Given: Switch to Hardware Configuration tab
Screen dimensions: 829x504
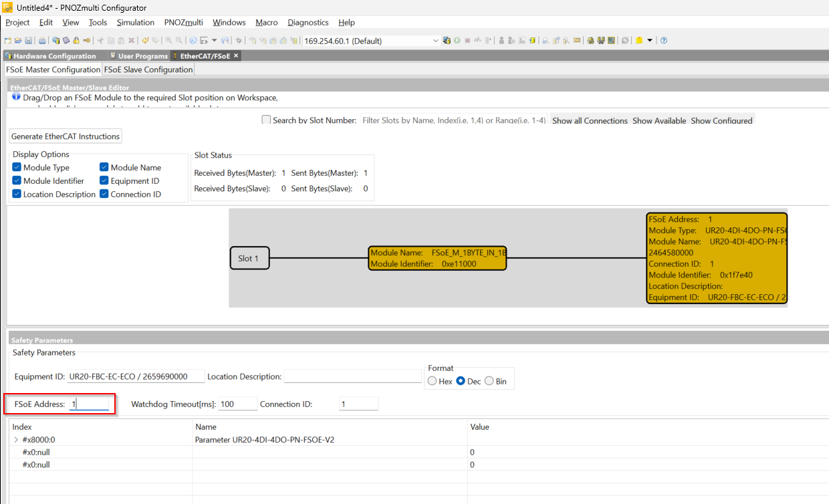Looking at the screenshot, I should click(x=51, y=56).
